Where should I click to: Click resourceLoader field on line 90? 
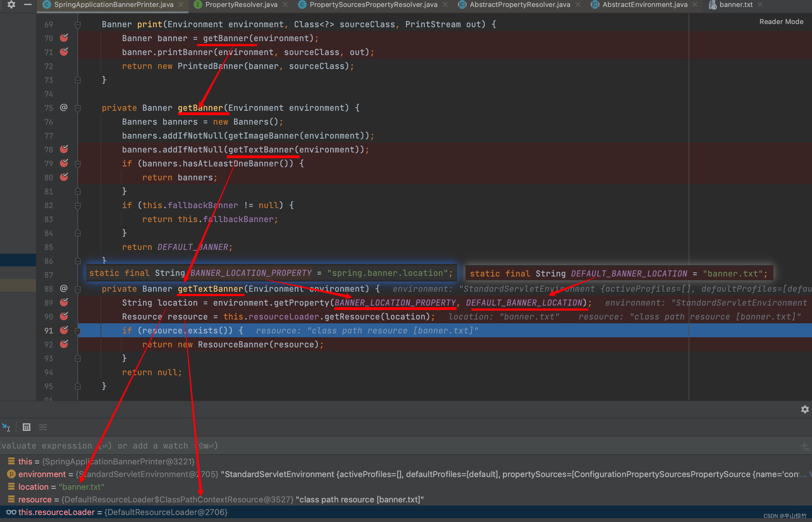(x=284, y=317)
